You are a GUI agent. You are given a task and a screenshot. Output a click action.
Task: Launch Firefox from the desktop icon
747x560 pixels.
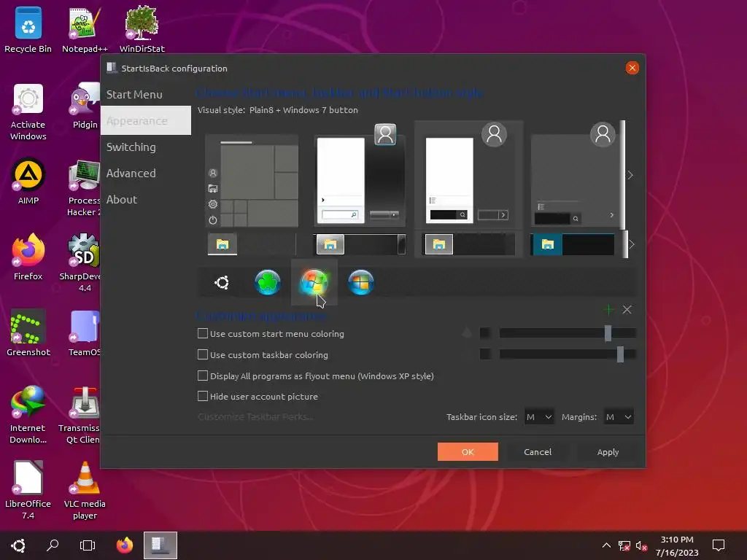coord(28,257)
